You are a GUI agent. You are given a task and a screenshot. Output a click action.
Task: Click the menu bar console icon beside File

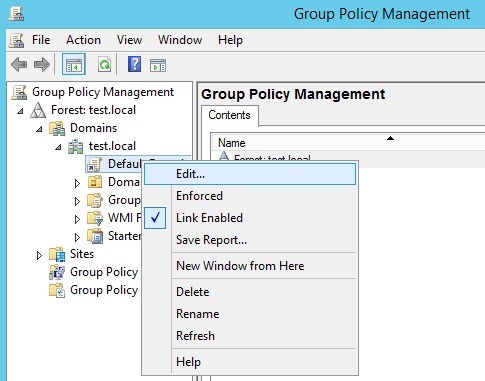tap(16, 40)
